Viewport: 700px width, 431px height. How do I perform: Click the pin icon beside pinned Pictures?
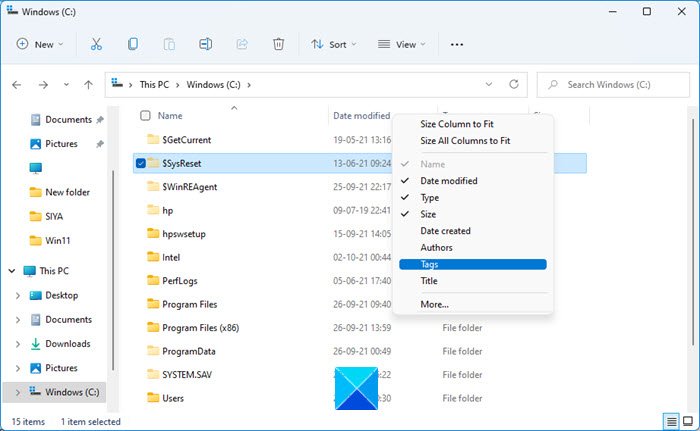tap(100, 144)
